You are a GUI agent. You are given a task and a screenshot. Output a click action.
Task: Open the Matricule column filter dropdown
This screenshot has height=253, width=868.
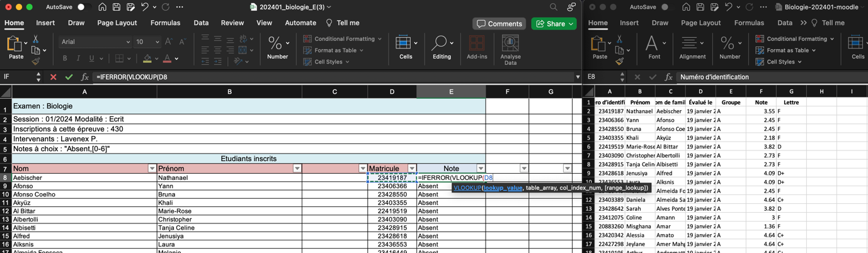[x=412, y=169]
